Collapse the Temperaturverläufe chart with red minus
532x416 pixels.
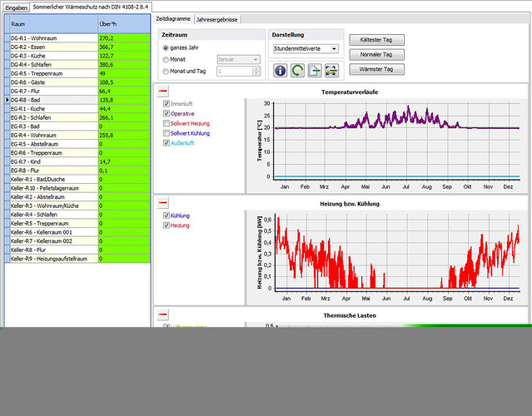(162, 91)
